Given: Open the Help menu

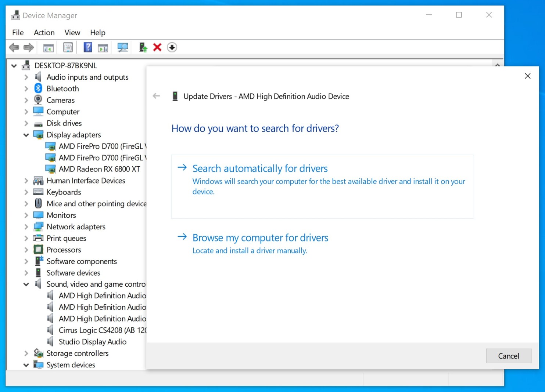Looking at the screenshot, I should (98, 32).
